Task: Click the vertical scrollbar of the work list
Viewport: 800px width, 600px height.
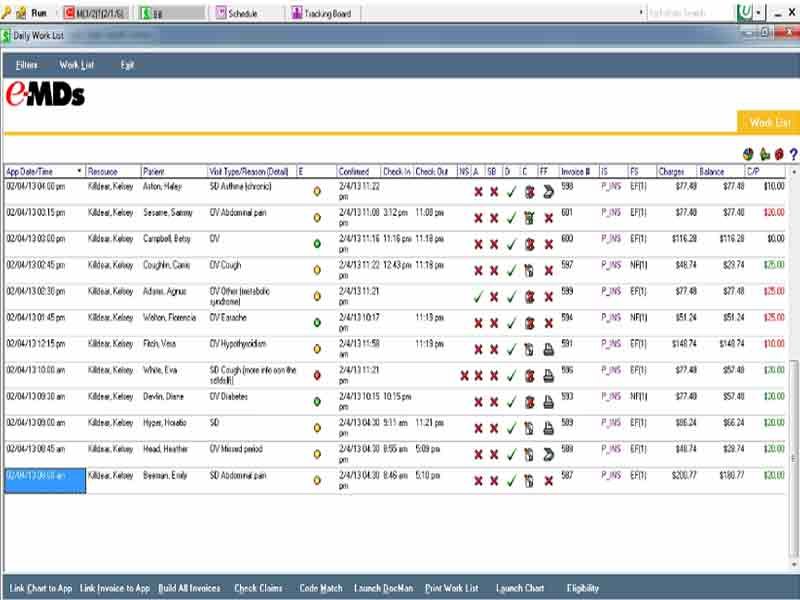Action: [794, 367]
